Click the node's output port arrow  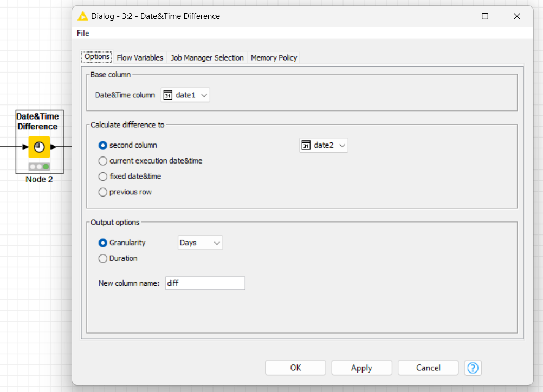click(x=53, y=147)
